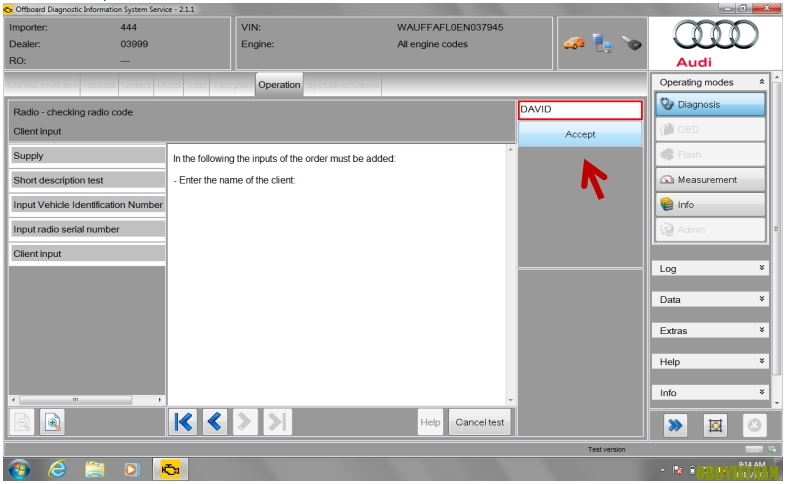Image resolution: width=786 pixels, height=484 pixels.
Task: Launch Internet Explorer from taskbar
Action: pyautogui.click(x=57, y=469)
